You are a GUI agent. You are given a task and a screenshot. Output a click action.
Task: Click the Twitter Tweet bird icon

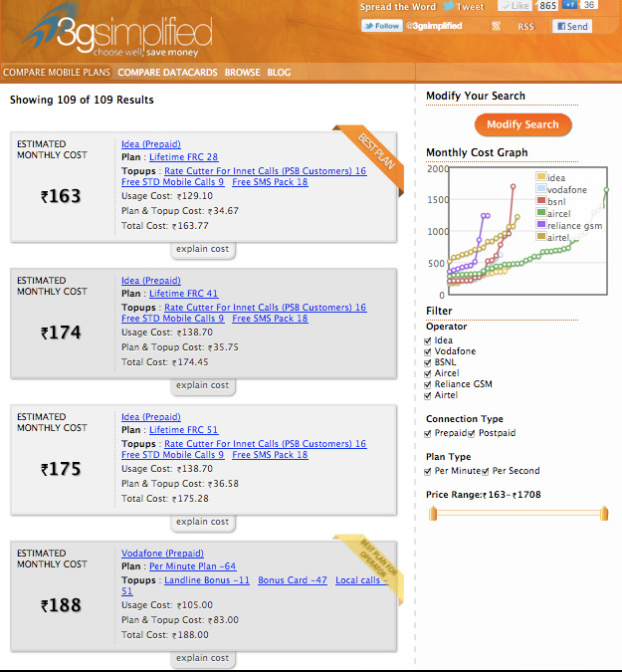pyautogui.click(x=448, y=6)
